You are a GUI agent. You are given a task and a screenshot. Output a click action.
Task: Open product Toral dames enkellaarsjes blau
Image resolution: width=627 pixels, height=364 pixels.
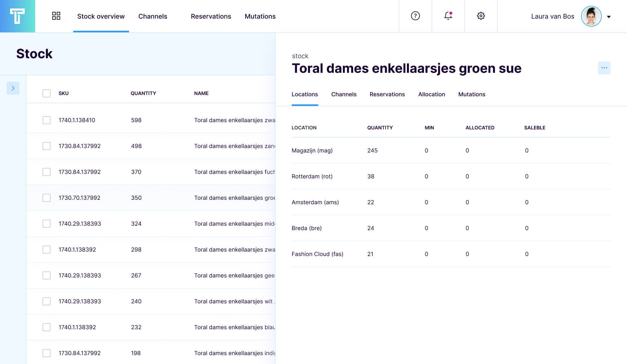click(x=235, y=327)
